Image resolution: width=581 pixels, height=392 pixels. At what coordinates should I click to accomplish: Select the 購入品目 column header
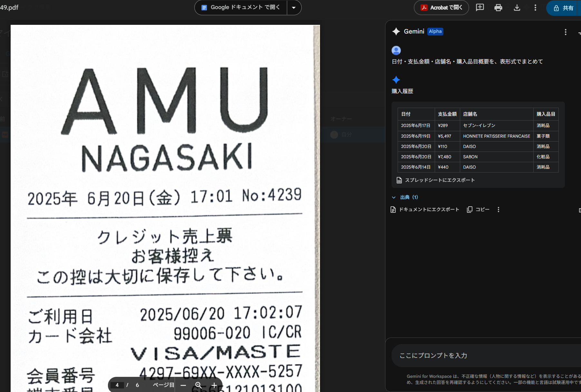pyautogui.click(x=546, y=114)
